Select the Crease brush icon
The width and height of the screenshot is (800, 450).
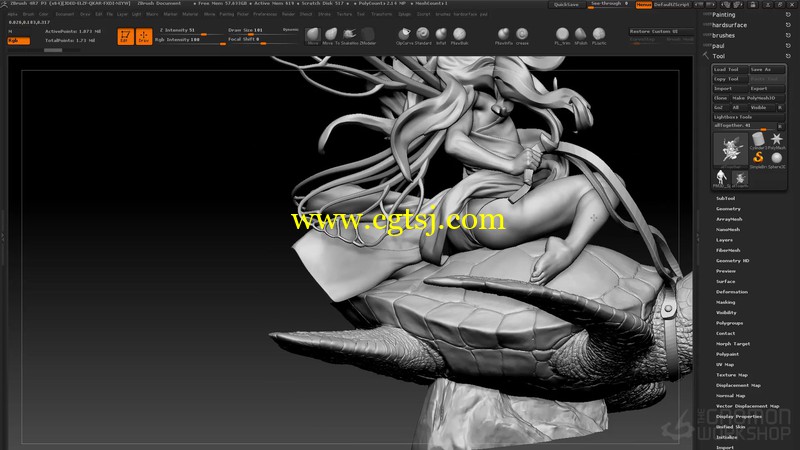click(x=522, y=34)
